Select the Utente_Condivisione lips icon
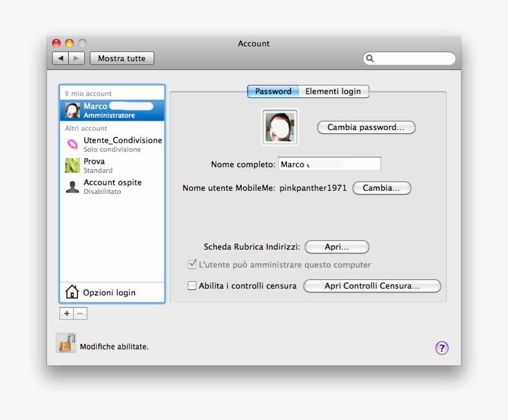Screen dimensions: 508x420 click(73, 144)
